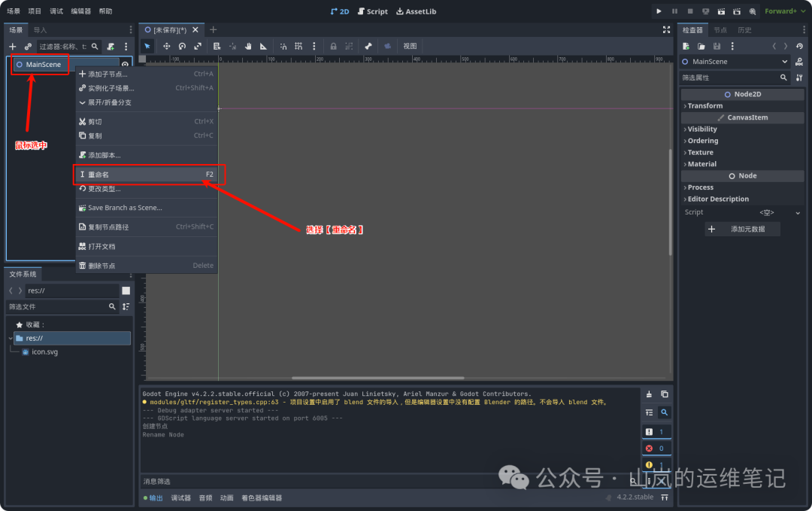Viewport: 812px width, 511px height.
Task: Copy output log using the copy icon
Action: click(665, 394)
